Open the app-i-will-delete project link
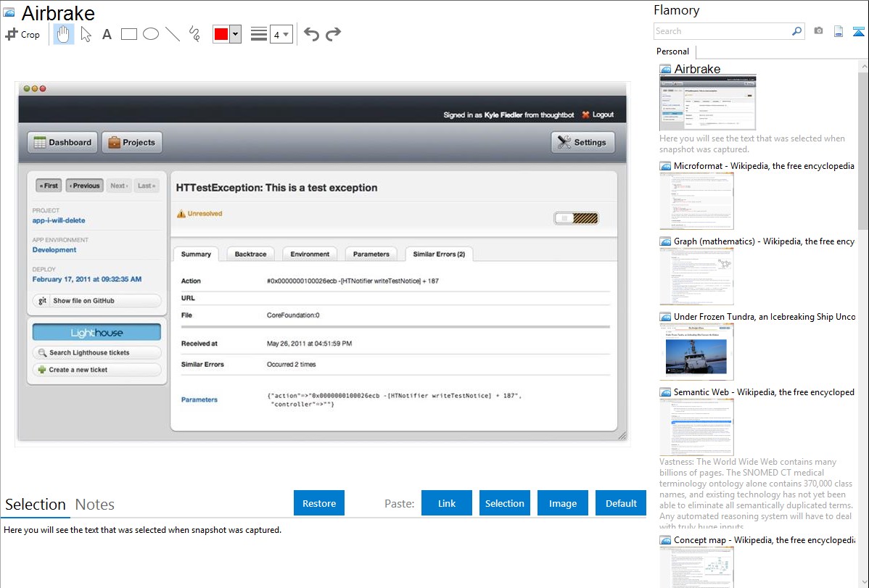Screen dimensions: 869x588 (59, 220)
